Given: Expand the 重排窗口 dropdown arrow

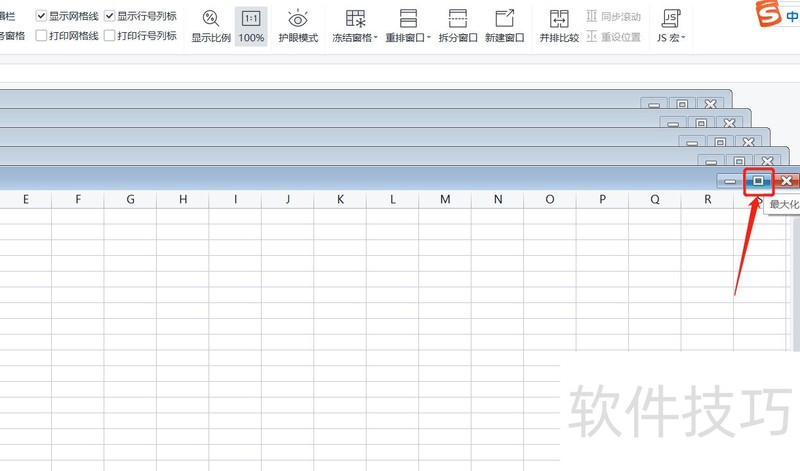Looking at the screenshot, I should click(x=429, y=38).
